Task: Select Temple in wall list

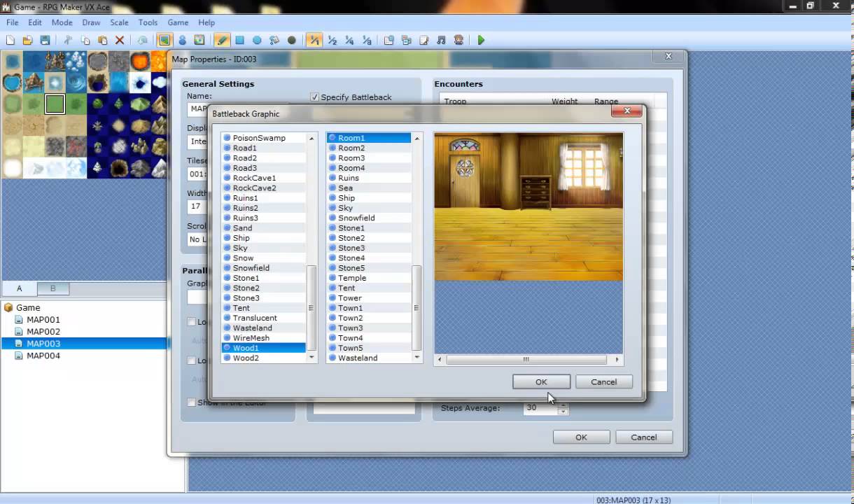Action: click(x=369, y=278)
